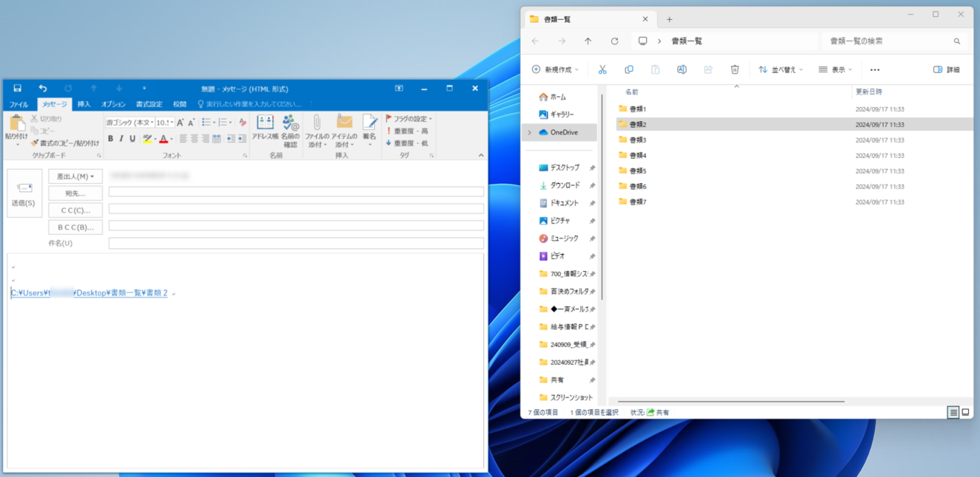Apply the red font color
The image size is (980, 477).
tap(164, 139)
